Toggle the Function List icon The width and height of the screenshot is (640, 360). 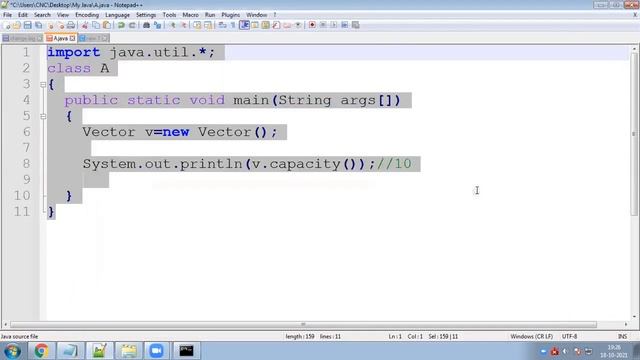click(x=276, y=25)
